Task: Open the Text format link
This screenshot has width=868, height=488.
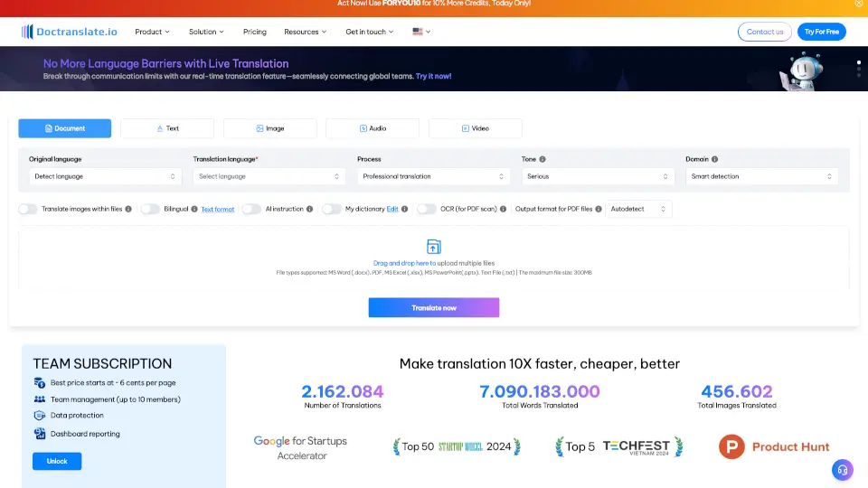Action: pyautogui.click(x=218, y=209)
